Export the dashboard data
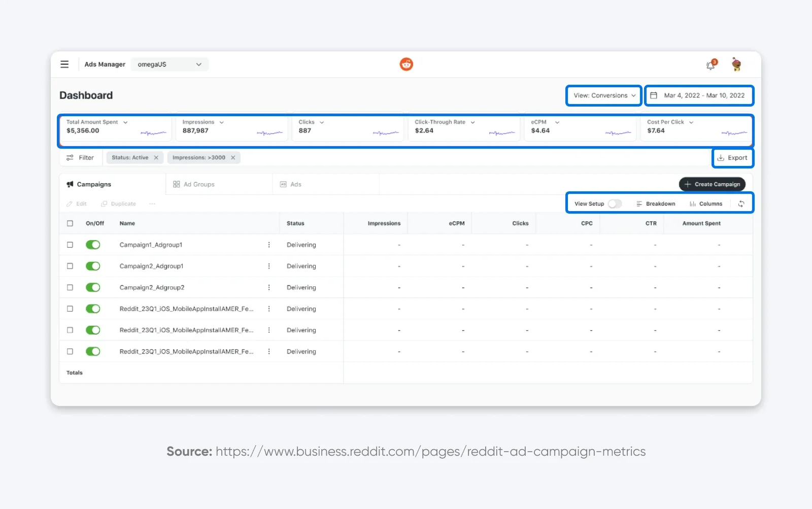Screen dimensions: 812x509 coord(733,158)
